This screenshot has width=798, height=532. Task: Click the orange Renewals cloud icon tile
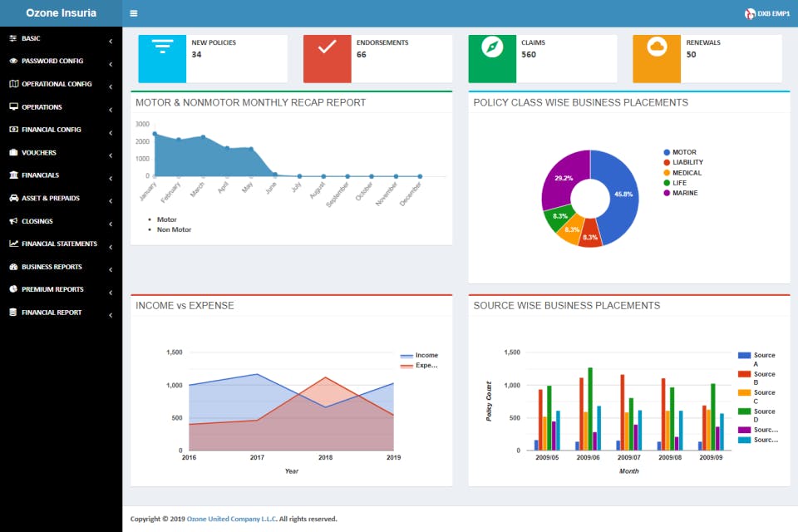click(657, 58)
